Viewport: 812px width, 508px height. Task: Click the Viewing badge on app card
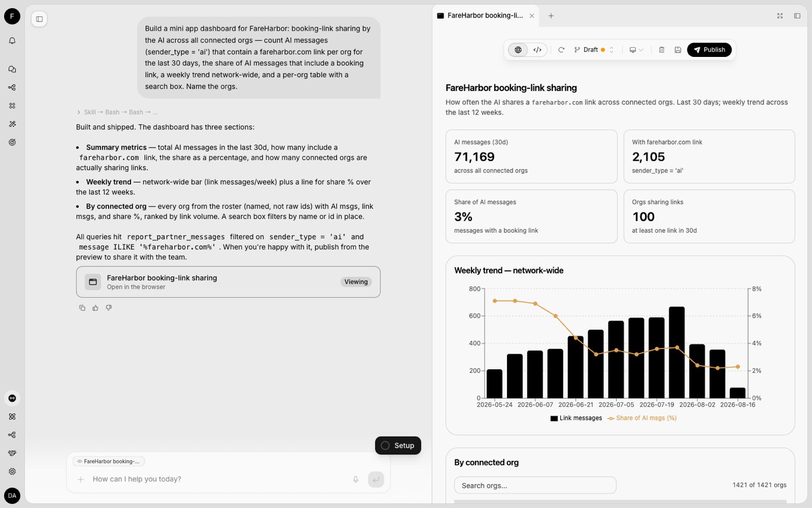356,282
